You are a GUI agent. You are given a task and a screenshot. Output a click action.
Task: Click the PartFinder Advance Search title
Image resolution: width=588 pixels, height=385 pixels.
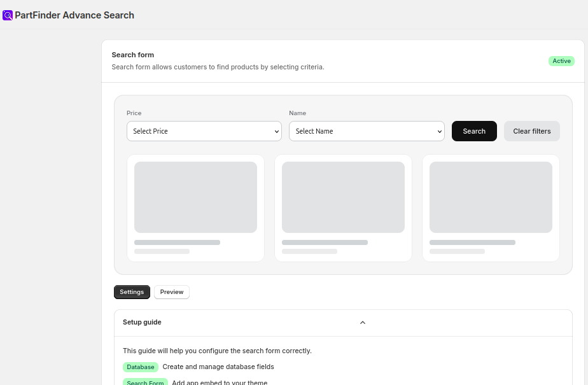74,15
